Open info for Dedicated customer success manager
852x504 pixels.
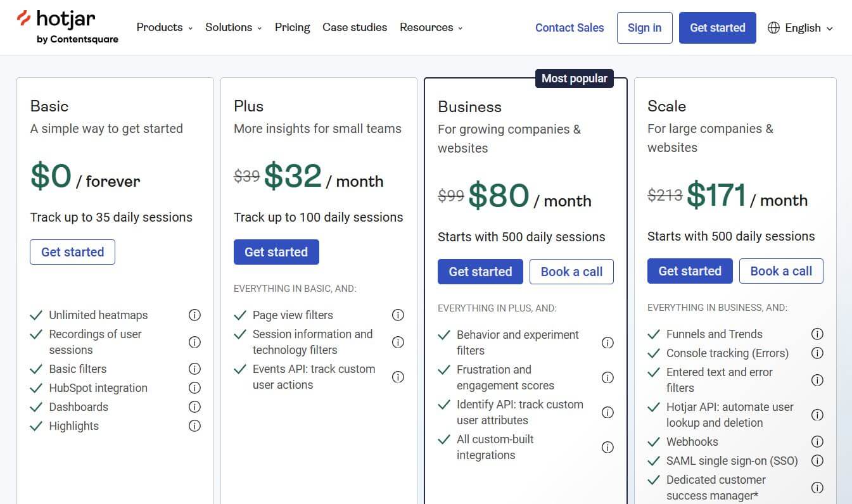click(818, 488)
